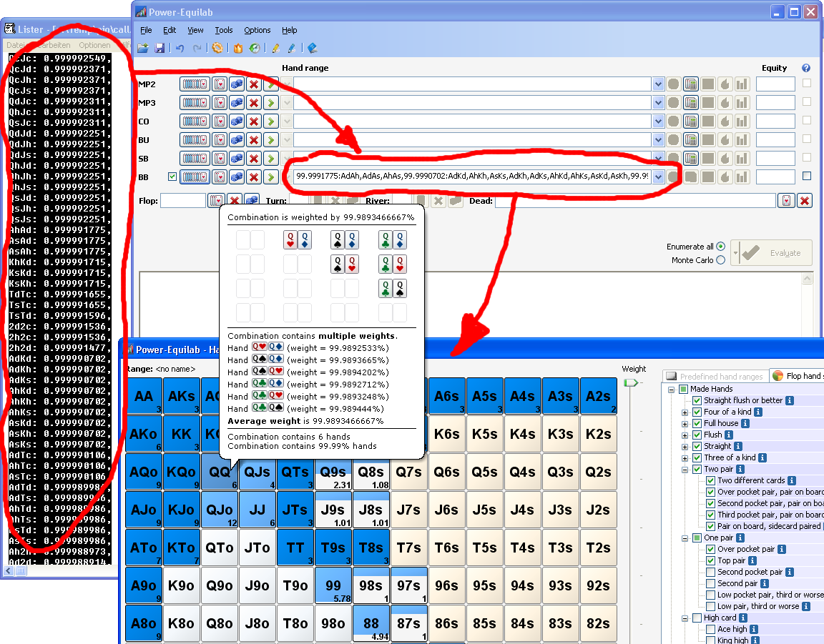Click the bar chart icon in the MP3 row

tap(742, 103)
